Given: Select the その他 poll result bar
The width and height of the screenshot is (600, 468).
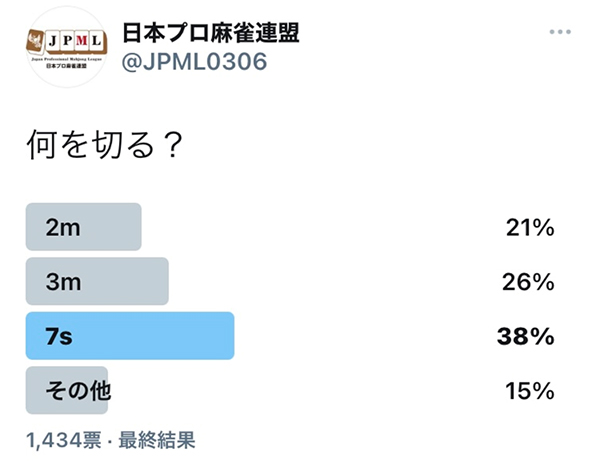Looking at the screenshot, I should (x=67, y=390).
